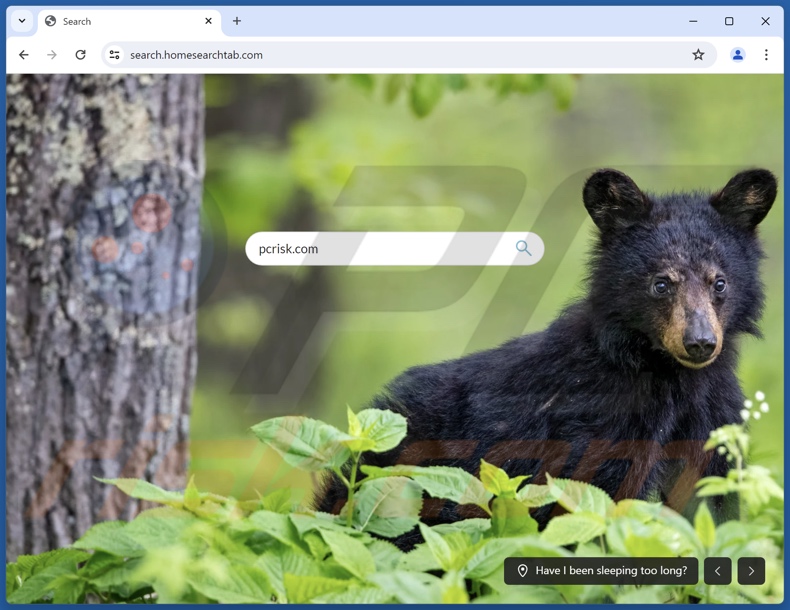This screenshot has width=790, height=610.
Task: Reload the current page
Action: (81, 55)
